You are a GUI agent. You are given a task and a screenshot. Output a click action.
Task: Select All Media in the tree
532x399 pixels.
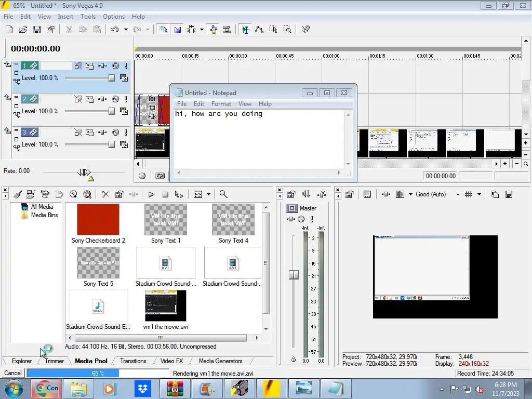42,207
